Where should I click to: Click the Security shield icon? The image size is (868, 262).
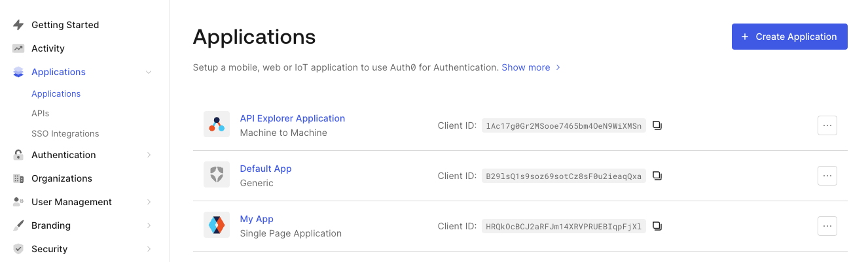point(18,249)
